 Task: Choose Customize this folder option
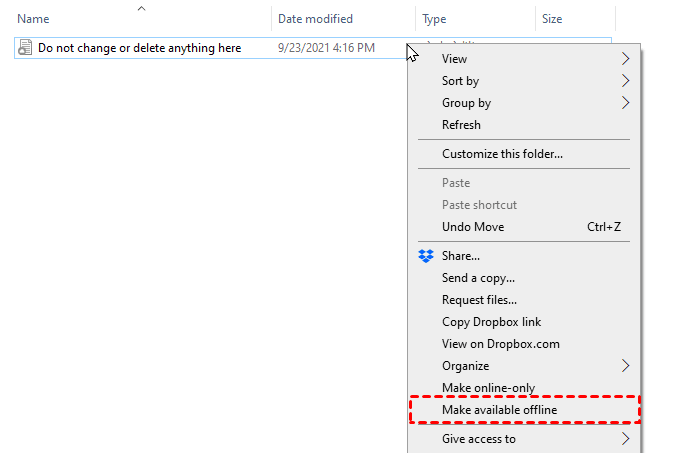point(502,154)
